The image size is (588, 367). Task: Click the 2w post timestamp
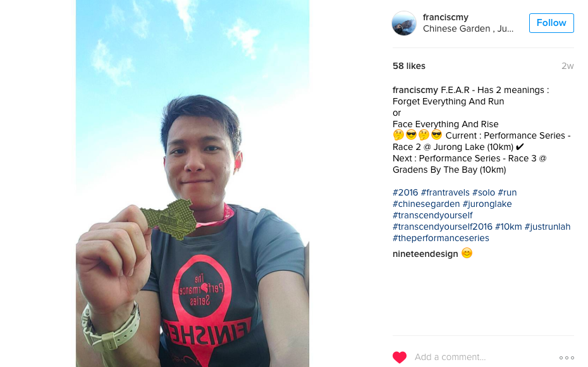click(x=567, y=66)
